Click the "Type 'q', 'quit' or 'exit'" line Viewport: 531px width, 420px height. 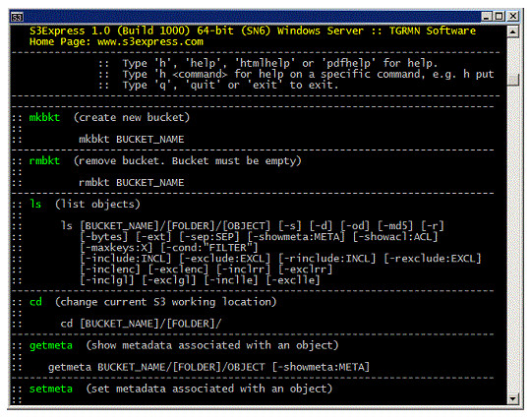(x=230, y=85)
